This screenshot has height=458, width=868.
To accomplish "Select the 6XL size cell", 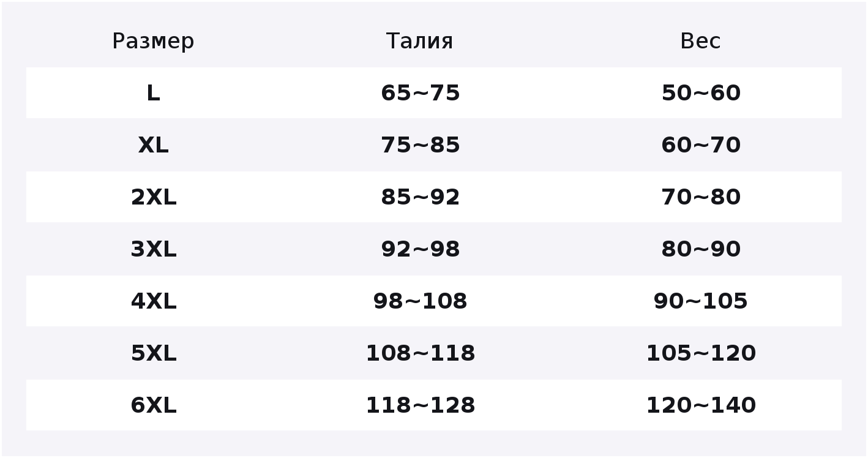I will (x=153, y=405).
